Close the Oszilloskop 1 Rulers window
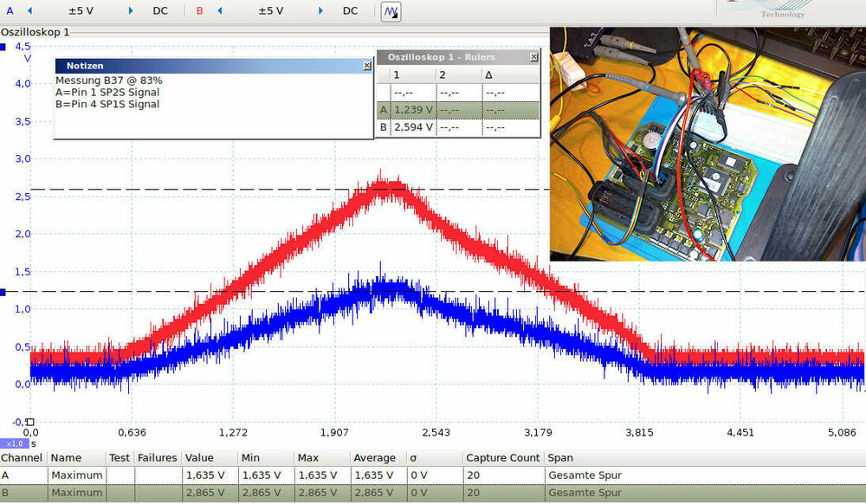Image resolution: width=866 pixels, height=504 pixels. click(533, 57)
